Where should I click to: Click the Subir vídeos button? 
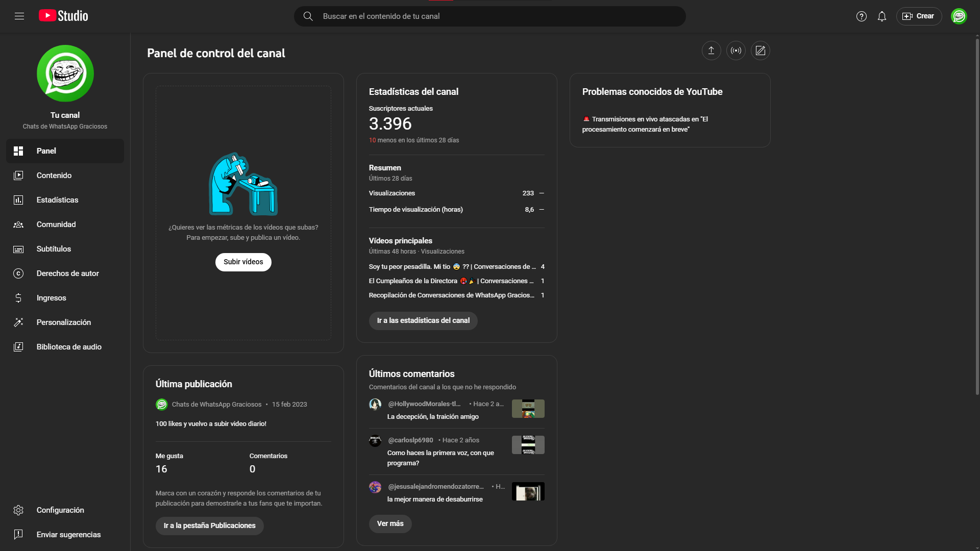(243, 262)
